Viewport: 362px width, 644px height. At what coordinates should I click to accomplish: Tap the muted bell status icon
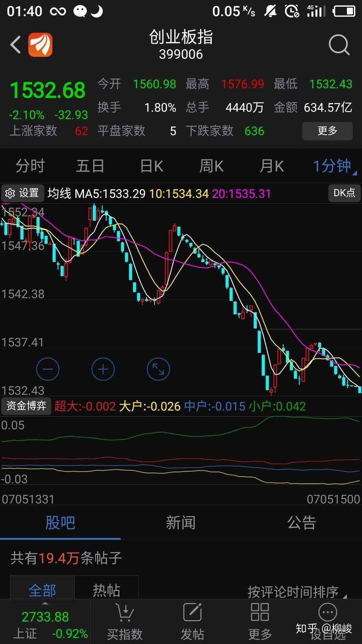click(270, 11)
